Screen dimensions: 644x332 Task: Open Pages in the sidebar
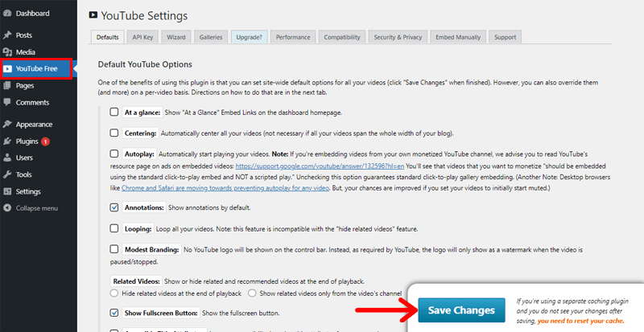(25, 86)
